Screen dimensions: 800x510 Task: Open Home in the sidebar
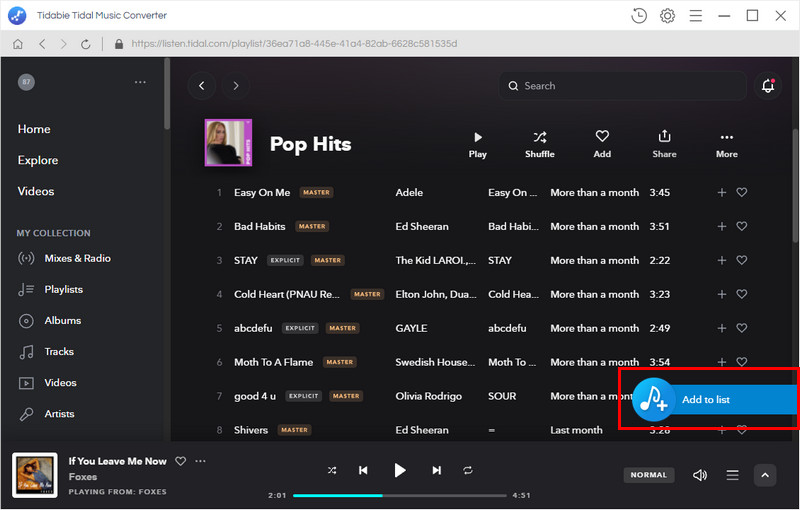34,129
